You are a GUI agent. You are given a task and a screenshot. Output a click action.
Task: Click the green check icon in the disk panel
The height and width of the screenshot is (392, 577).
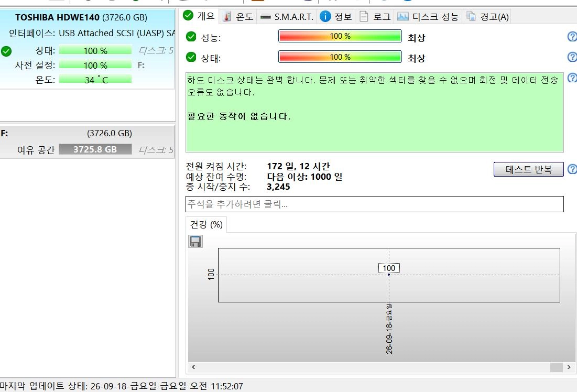(6, 51)
